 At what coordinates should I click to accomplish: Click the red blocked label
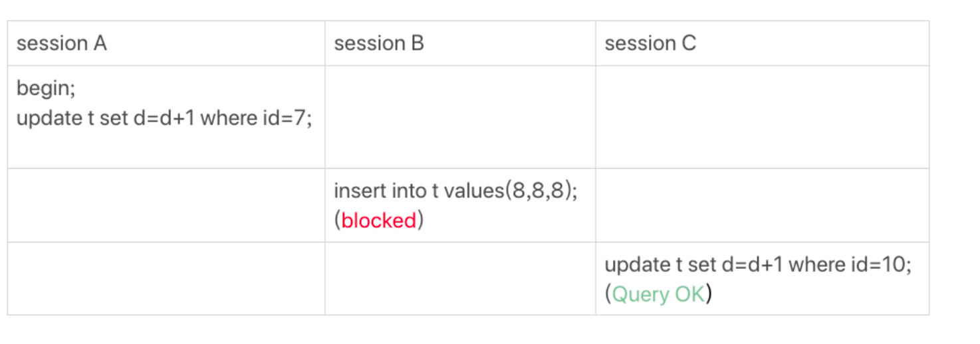(x=379, y=220)
